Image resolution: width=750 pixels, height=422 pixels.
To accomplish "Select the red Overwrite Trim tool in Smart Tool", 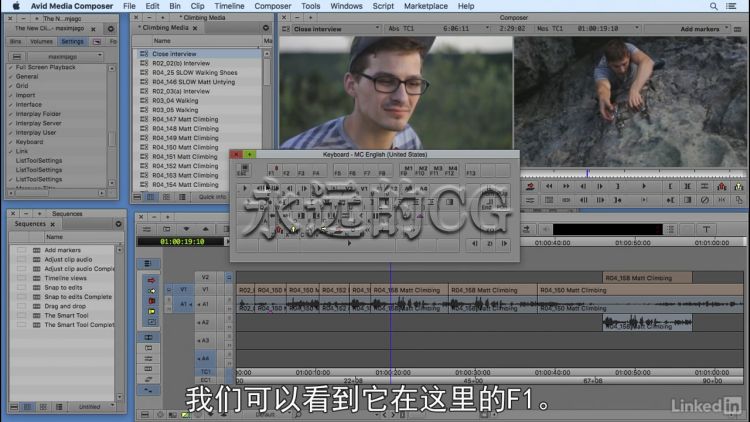I will pyautogui.click(x=151, y=301).
